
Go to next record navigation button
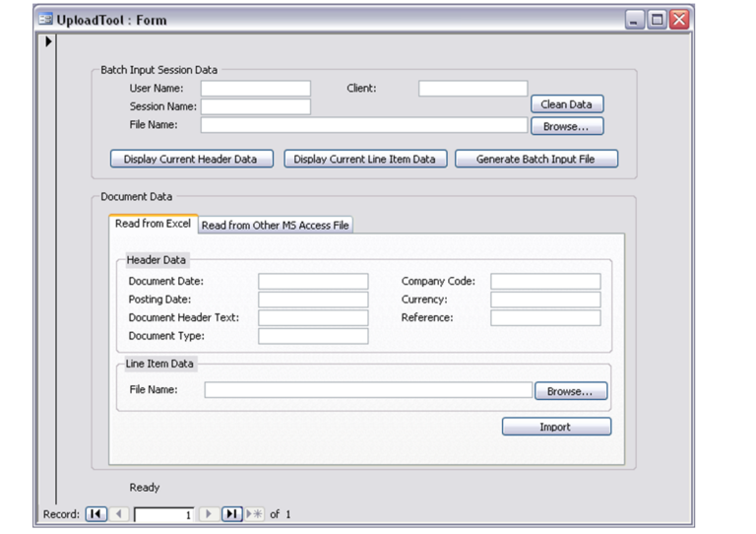(209, 514)
